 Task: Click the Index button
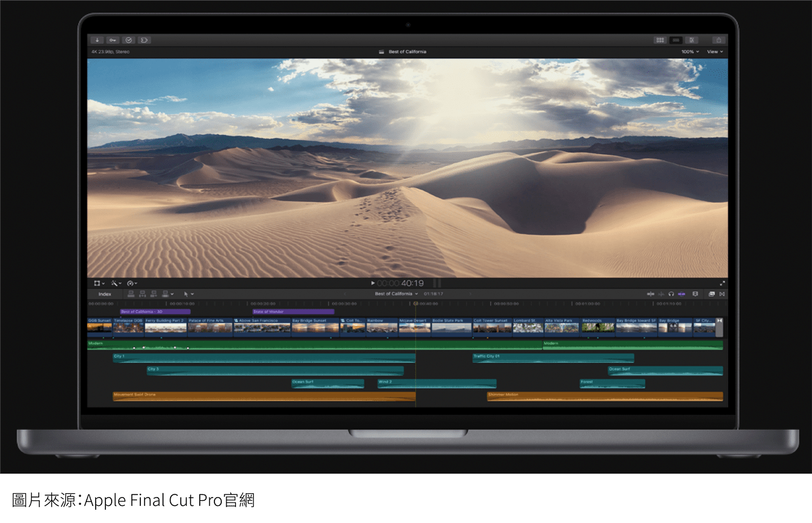tap(105, 294)
